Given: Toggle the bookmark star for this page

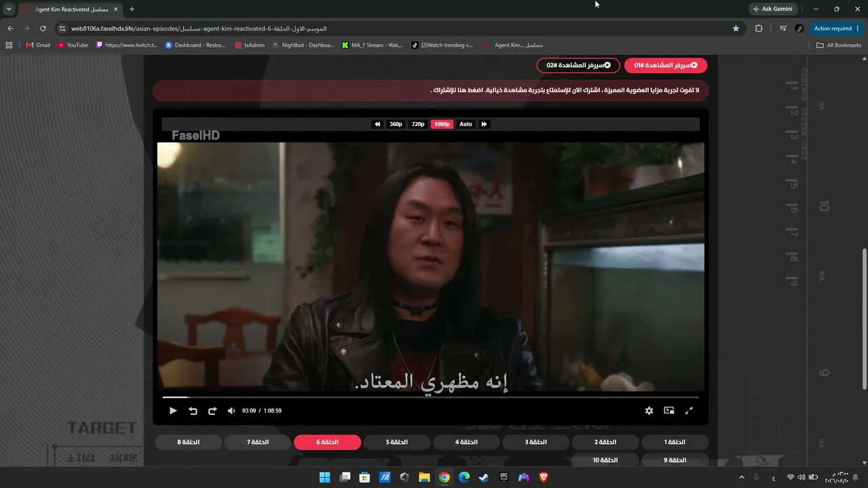Looking at the screenshot, I should (736, 28).
